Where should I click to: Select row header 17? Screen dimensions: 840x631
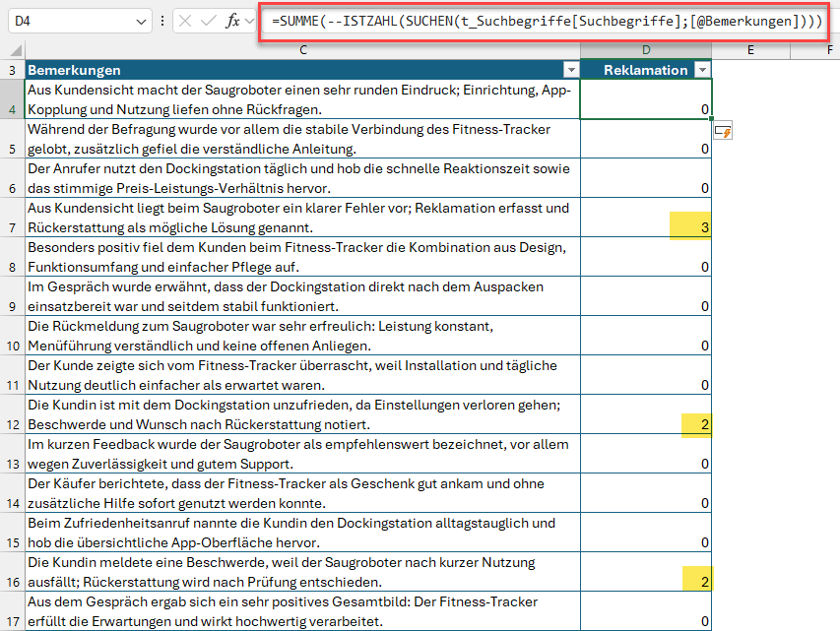click(13, 610)
